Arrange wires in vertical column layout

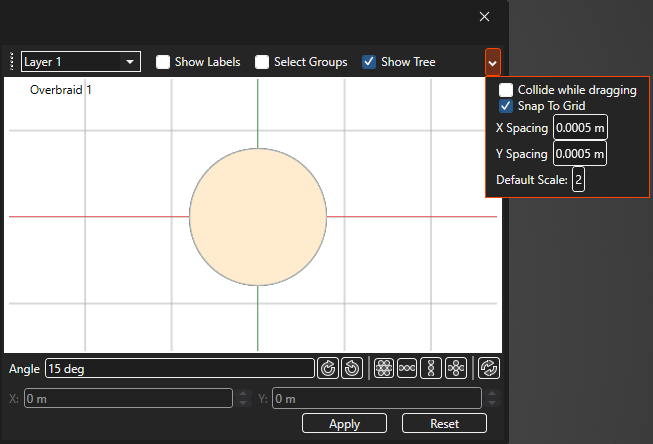coord(431,368)
